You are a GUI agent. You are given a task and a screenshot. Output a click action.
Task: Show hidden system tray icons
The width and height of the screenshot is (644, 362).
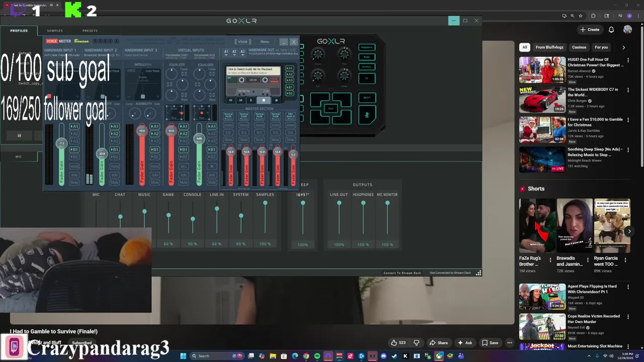click(x=589, y=356)
